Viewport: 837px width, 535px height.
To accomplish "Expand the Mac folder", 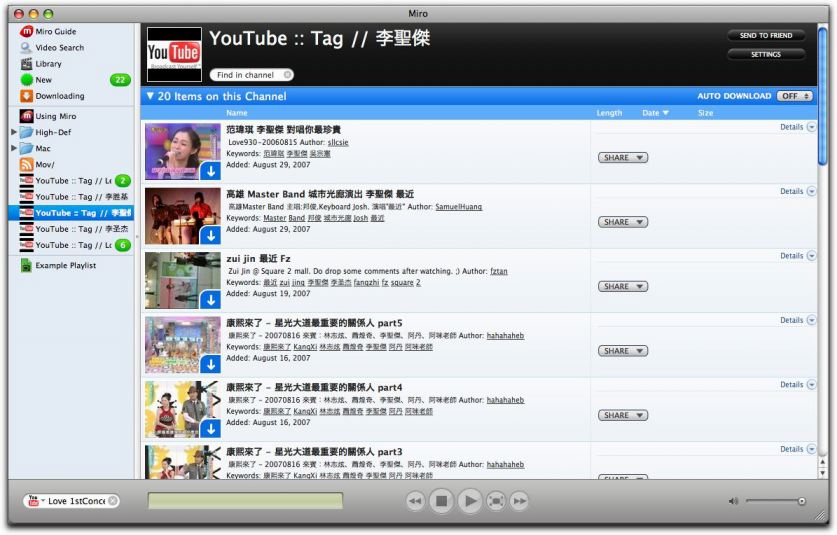I will (14, 148).
